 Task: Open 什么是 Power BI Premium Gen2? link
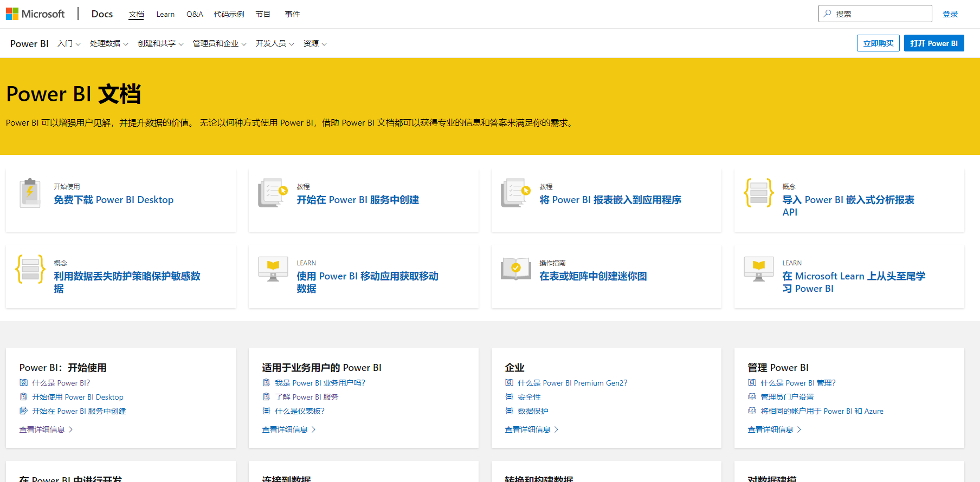pyautogui.click(x=572, y=383)
